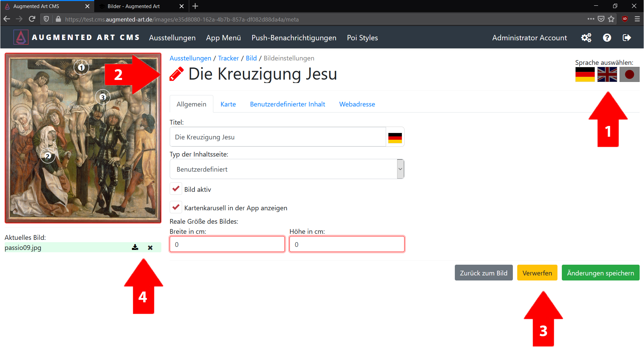Click the Breite in cm field
Screen dimensions: 644x350
point(227,244)
